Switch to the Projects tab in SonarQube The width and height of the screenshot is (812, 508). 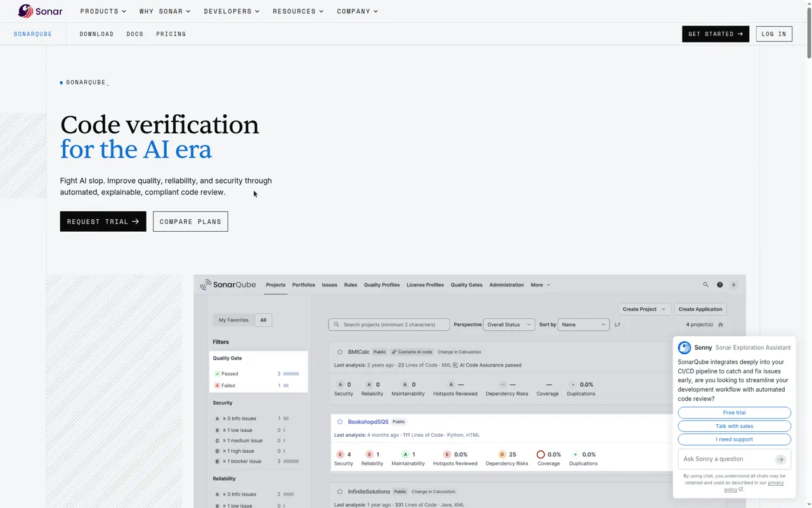pyautogui.click(x=275, y=285)
